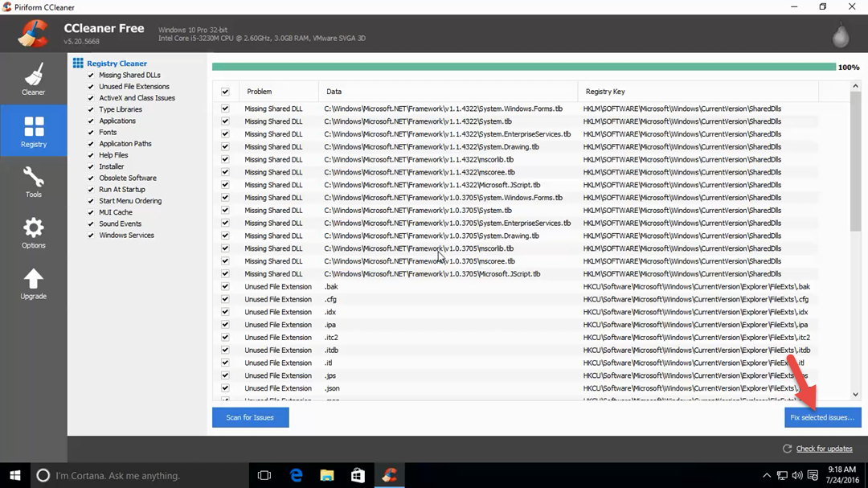Screen dimensions: 868x488
Task: Click the Cortana circle icon
Action: pyautogui.click(x=43, y=475)
